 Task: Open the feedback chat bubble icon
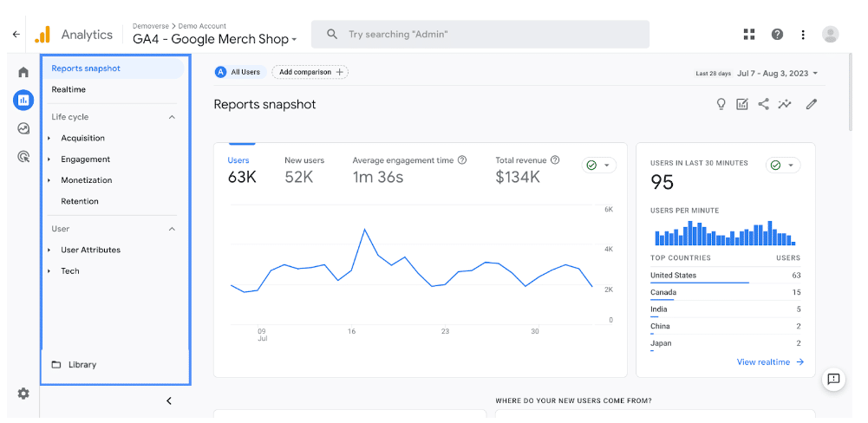pos(833,380)
